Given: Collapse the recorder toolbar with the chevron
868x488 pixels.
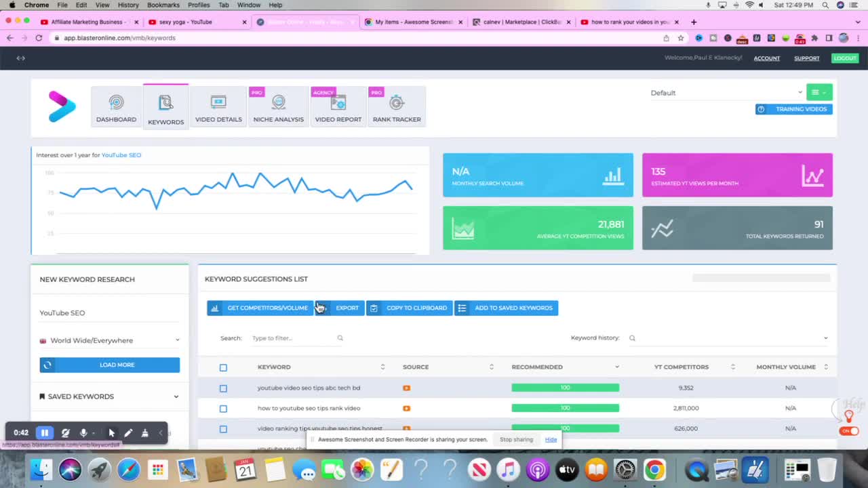Looking at the screenshot, I should click(x=161, y=432).
